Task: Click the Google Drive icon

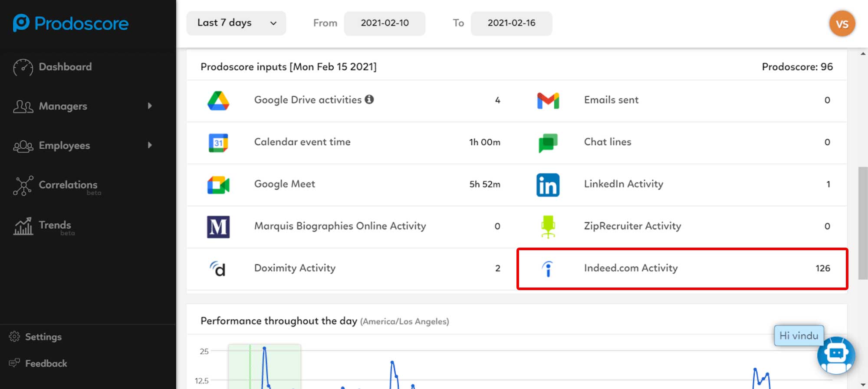Action: (x=218, y=101)
